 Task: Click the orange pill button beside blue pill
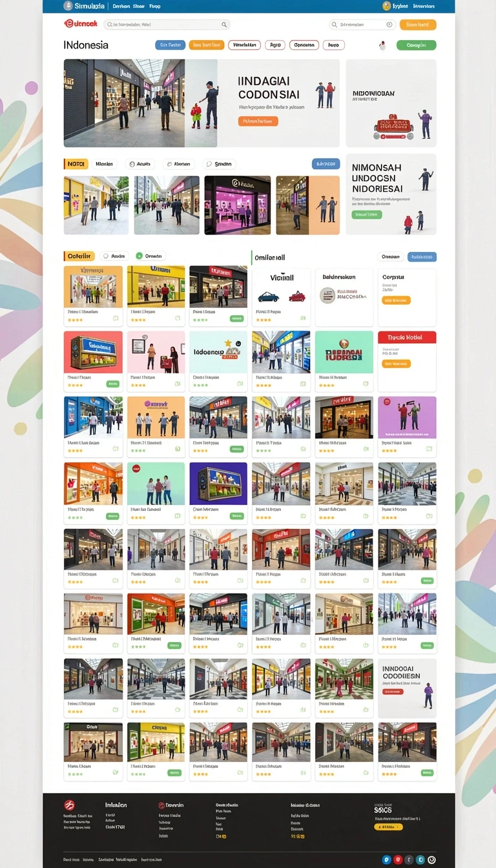pyautogui.click(x=206, y=45)
